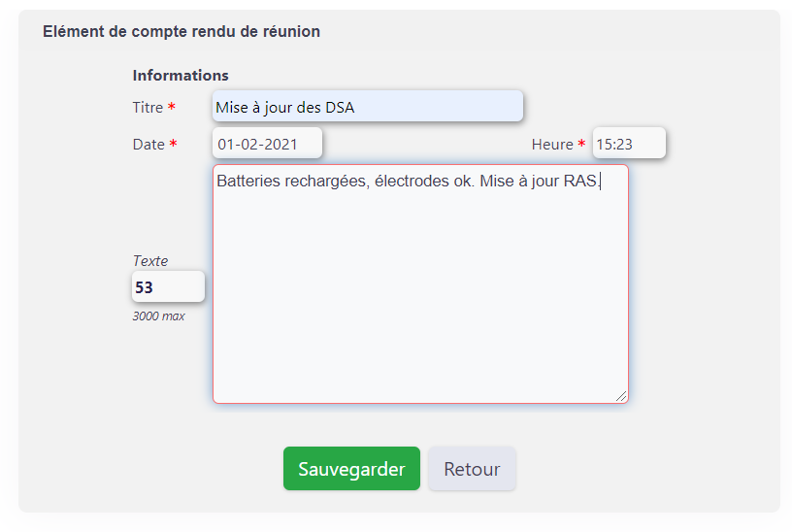The image size is (792, 532).
Task: Click the Titre label
Action: click(x=148, y=108)
